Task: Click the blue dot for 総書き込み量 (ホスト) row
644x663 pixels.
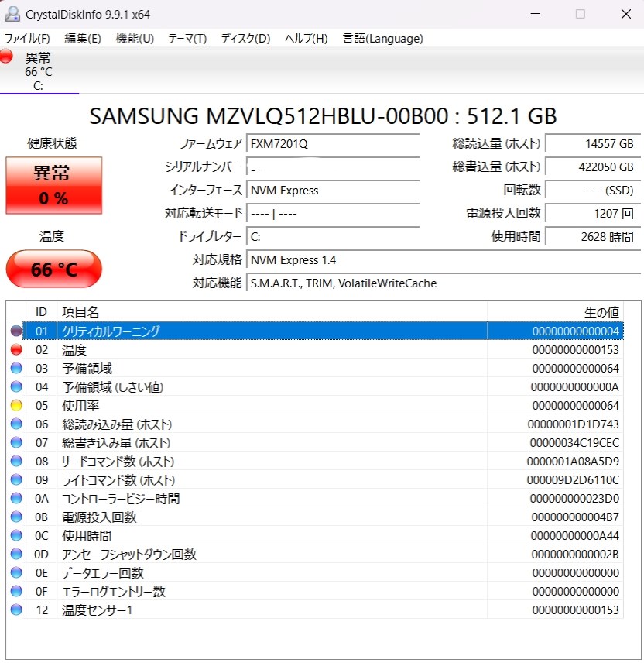Action: tap(16, 442)
